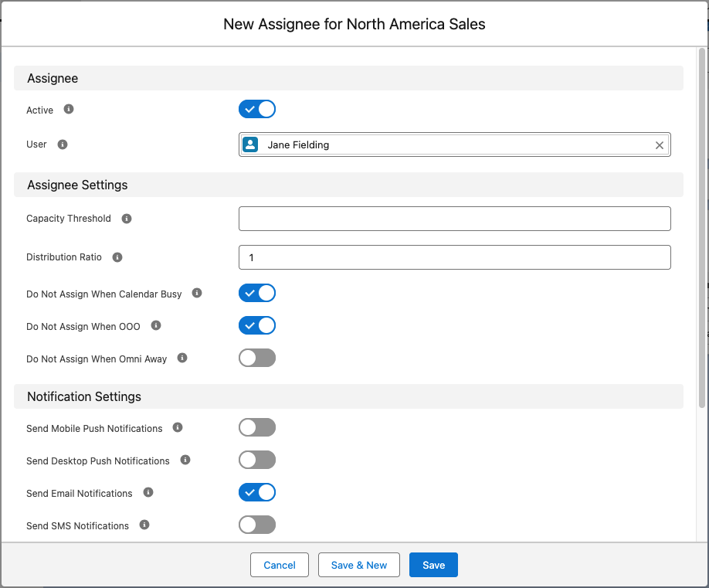Screen dimensions: 709x588
Task: Open Distribution Ratio info tooltip icon
Action: (117, 257)
